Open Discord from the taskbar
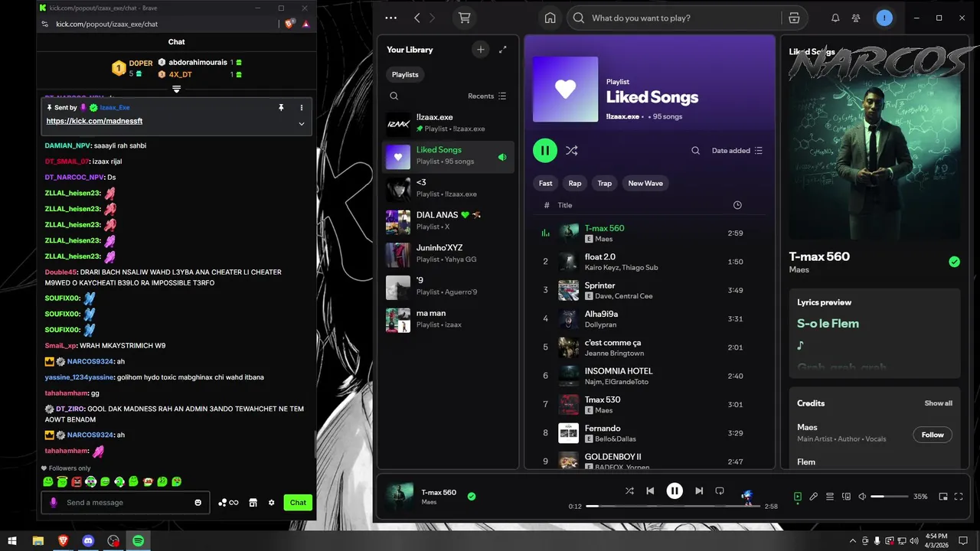The height and width of the screenshot is (551, 980). tap(88, 541)
